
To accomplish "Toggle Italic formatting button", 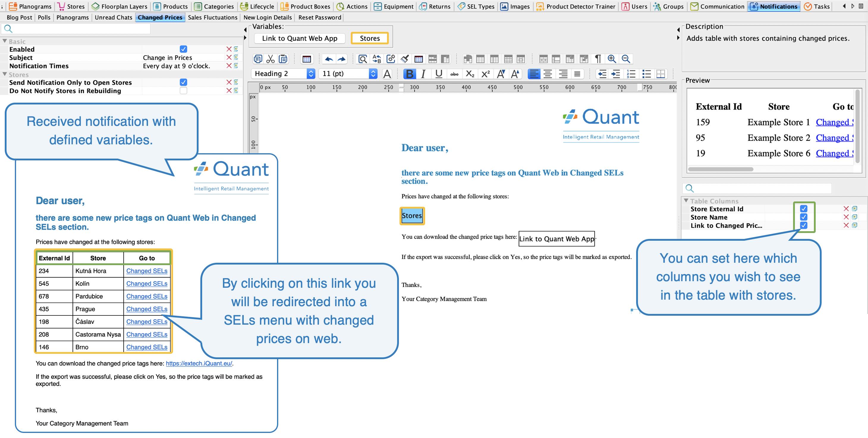I will click(x=423, y=74).
